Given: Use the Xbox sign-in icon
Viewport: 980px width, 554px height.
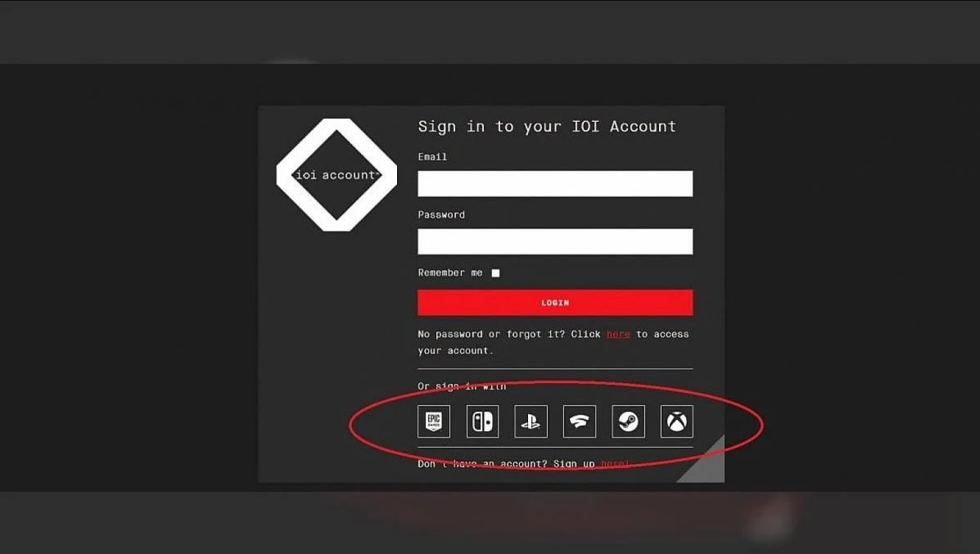Looking at the screenshot, I should click(677, 421).
